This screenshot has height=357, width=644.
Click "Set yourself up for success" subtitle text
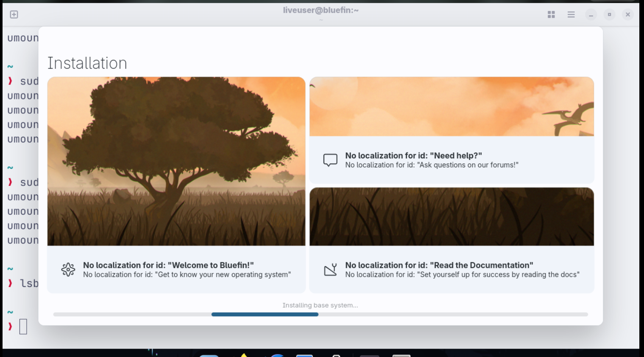click(462, 275)
